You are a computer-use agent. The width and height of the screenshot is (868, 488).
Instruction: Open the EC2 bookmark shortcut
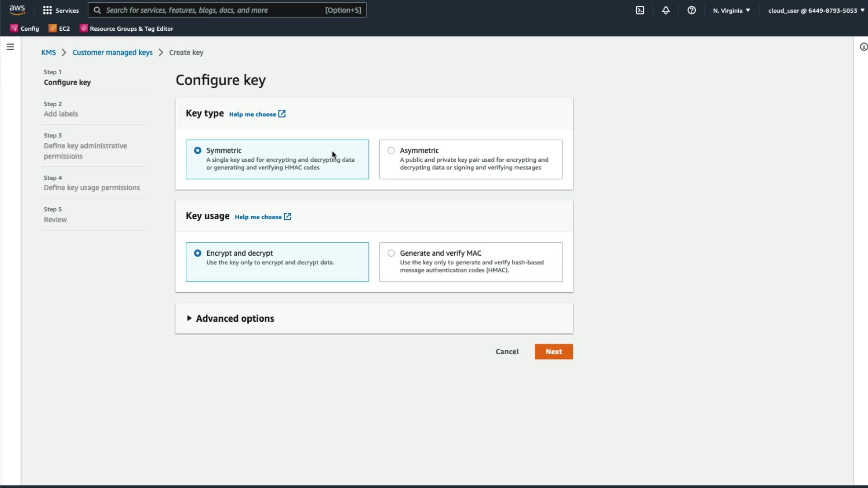59,28
